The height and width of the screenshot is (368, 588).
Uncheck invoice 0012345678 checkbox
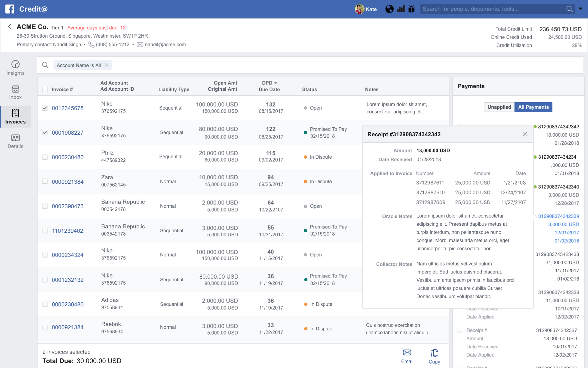click(x=45, y=108)
